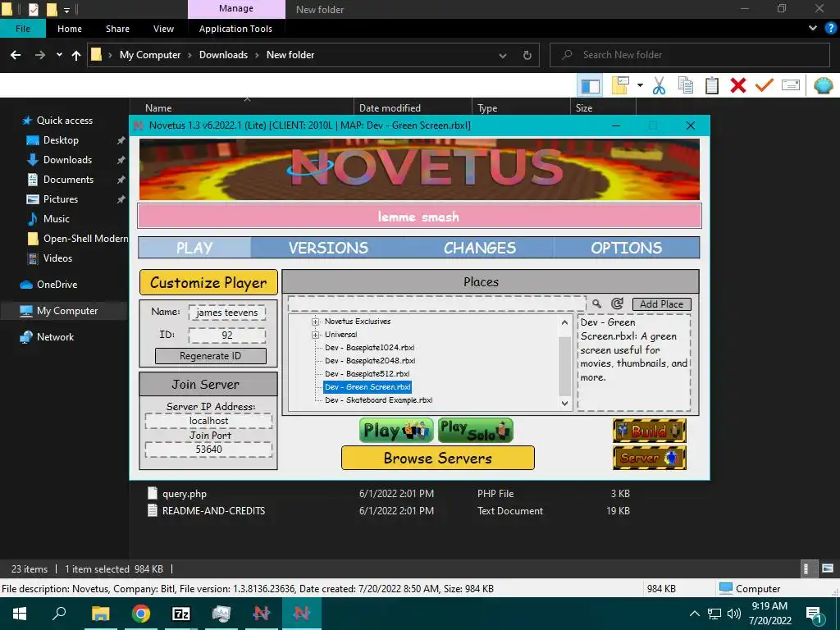Click the Join Port field
This screenshot has height=630, width=840.
click(x=209, y=450)
